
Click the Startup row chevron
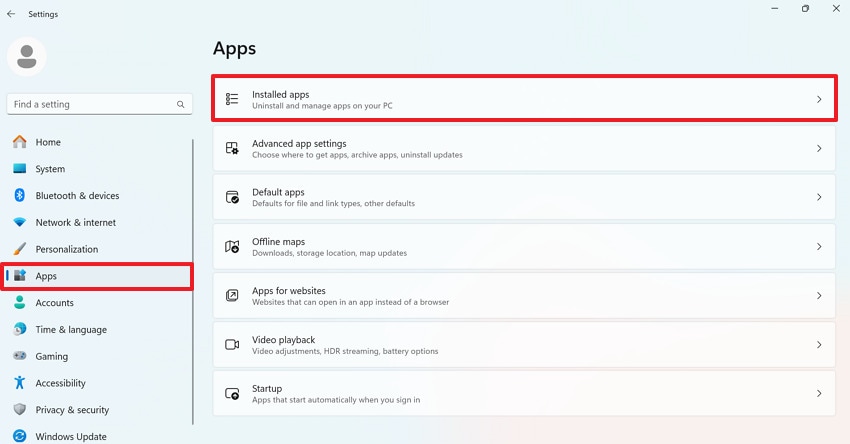[x=819, y=394]
